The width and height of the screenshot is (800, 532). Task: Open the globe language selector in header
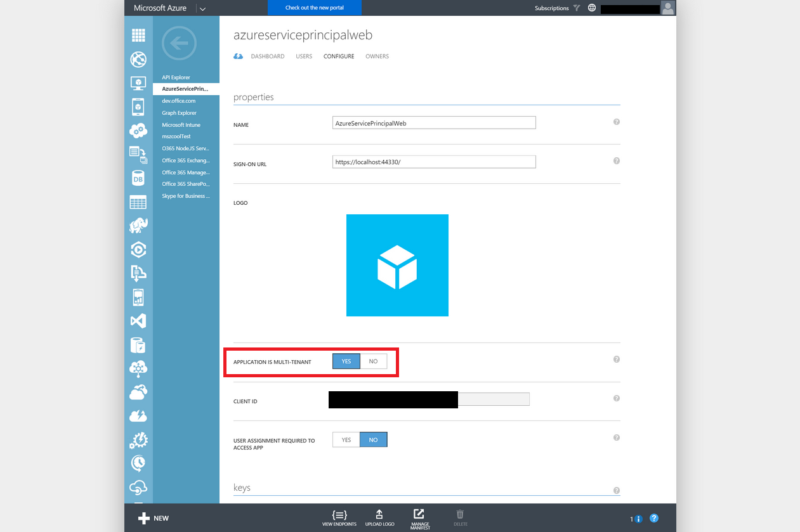pyautogui.click(x=592, y=8)
